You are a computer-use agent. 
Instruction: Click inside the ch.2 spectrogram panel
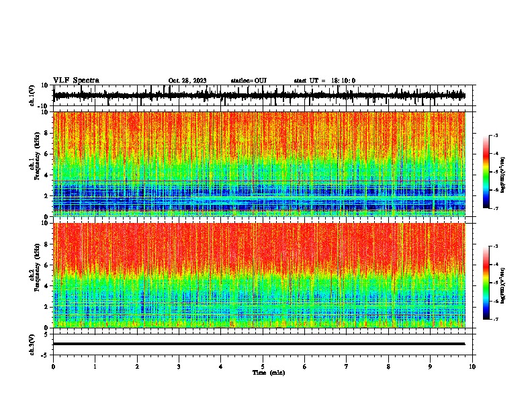pos(259,275)
